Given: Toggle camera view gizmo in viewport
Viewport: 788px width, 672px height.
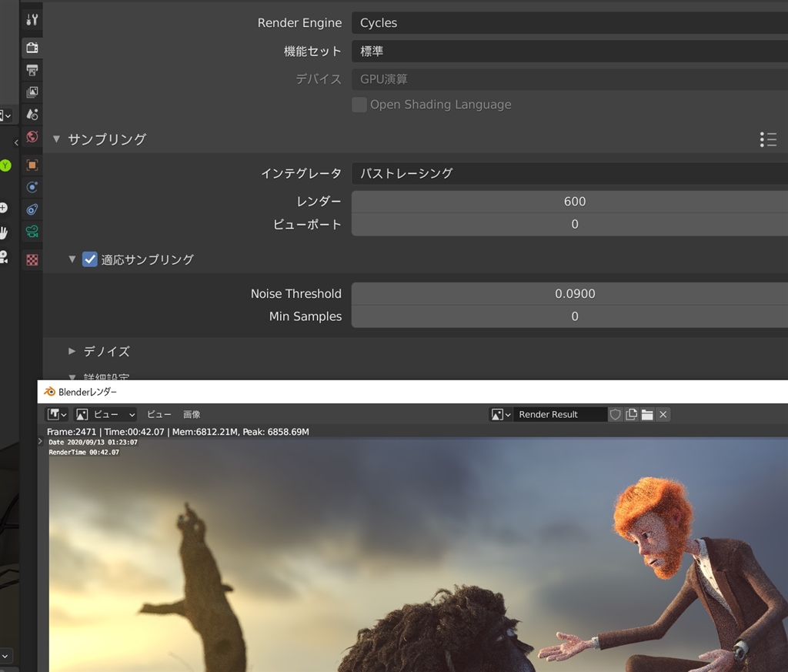Looking at the screenshot, I should coord(3,257).
